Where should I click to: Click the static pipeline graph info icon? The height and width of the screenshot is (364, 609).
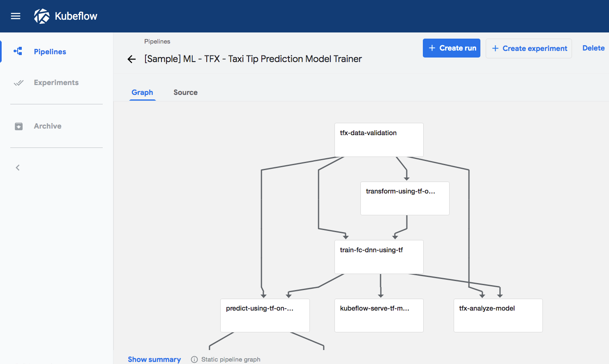194,359
